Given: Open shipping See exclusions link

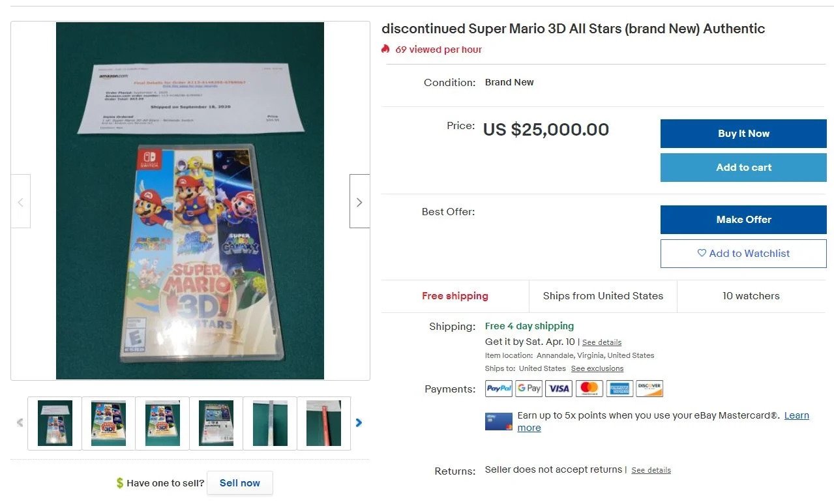Looking at the screenshot, I should (597, 368).
